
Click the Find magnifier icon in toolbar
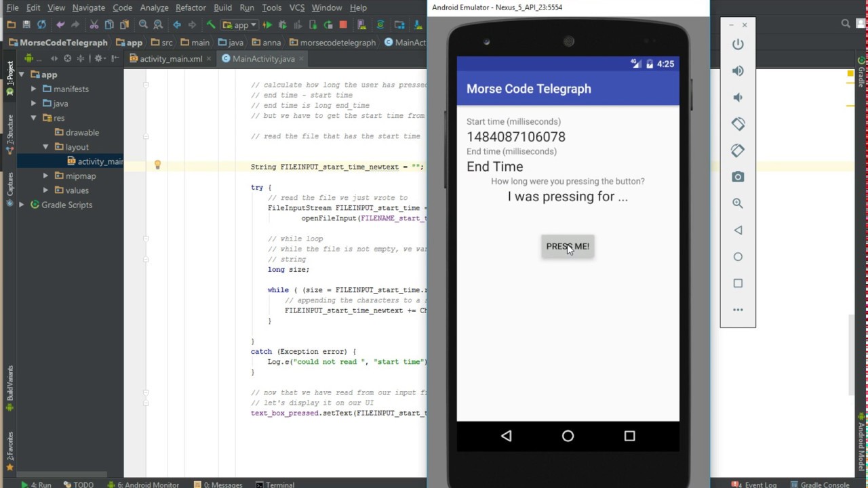tap(143, 24)
